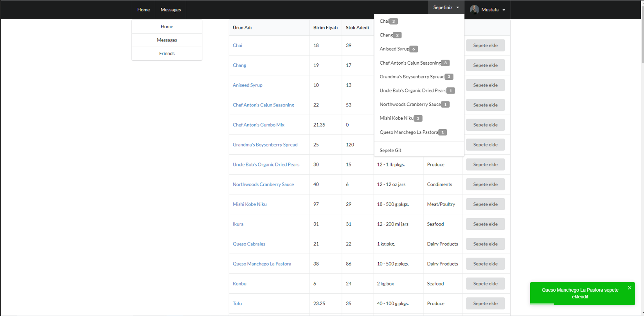Select Messages in the sidebar list

(167, 40)
